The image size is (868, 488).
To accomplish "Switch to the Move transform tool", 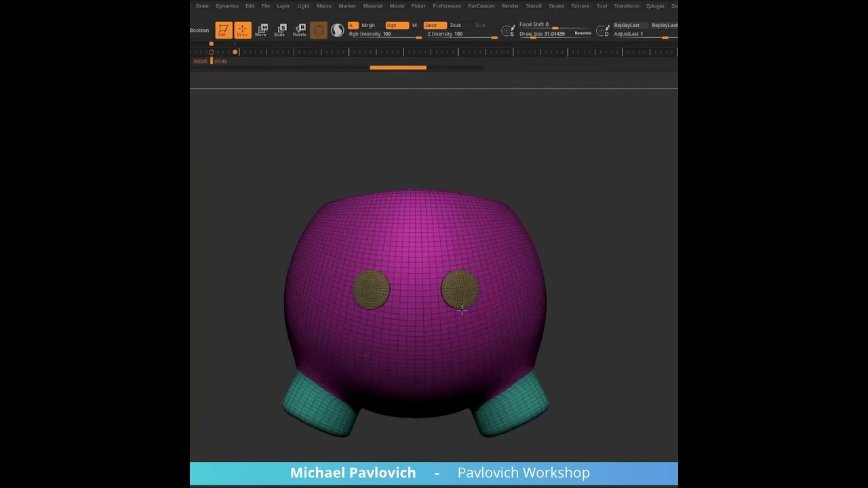I will [261, 30].
